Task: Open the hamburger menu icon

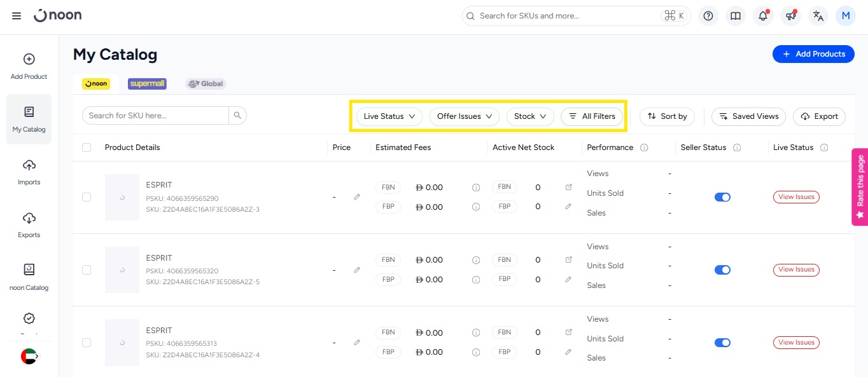Action: coord(17,16)
